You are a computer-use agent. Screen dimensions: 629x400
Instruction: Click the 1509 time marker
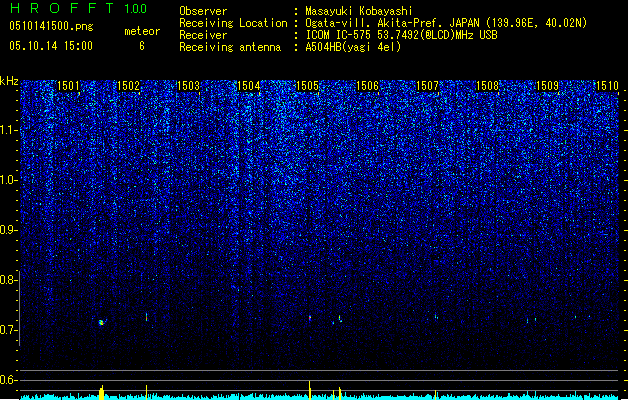click(x=547, y=86)
